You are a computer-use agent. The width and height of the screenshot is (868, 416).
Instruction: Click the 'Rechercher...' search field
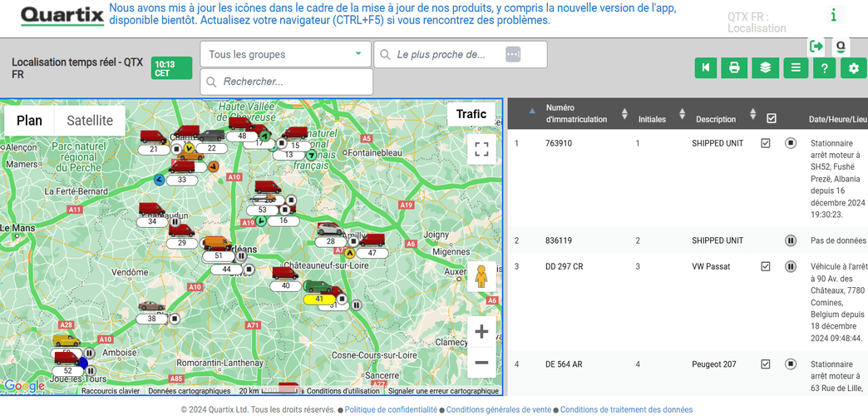pyautogui.click(x=286, y=82)
